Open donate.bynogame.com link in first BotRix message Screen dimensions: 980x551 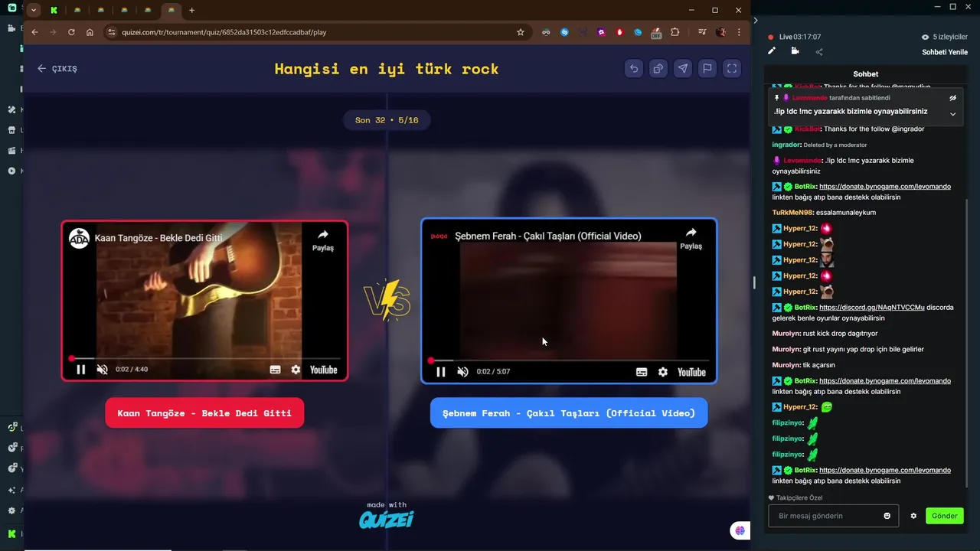tap(884, 187)
